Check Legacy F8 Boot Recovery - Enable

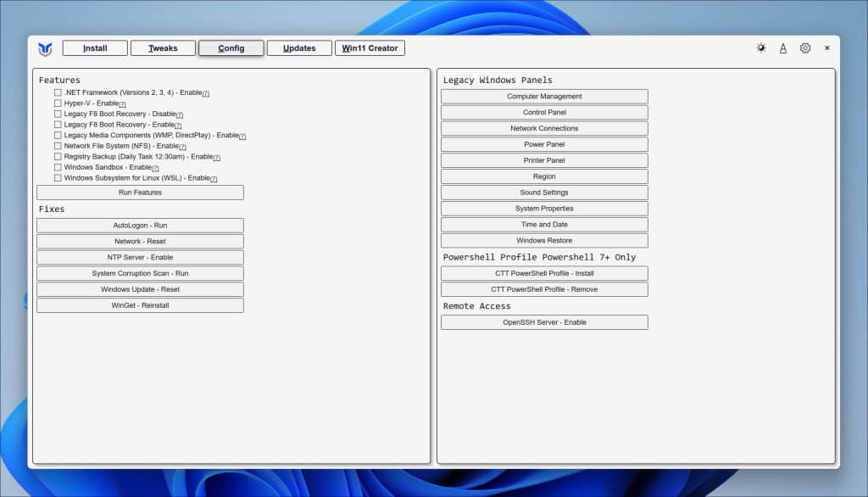pos(58,125)
